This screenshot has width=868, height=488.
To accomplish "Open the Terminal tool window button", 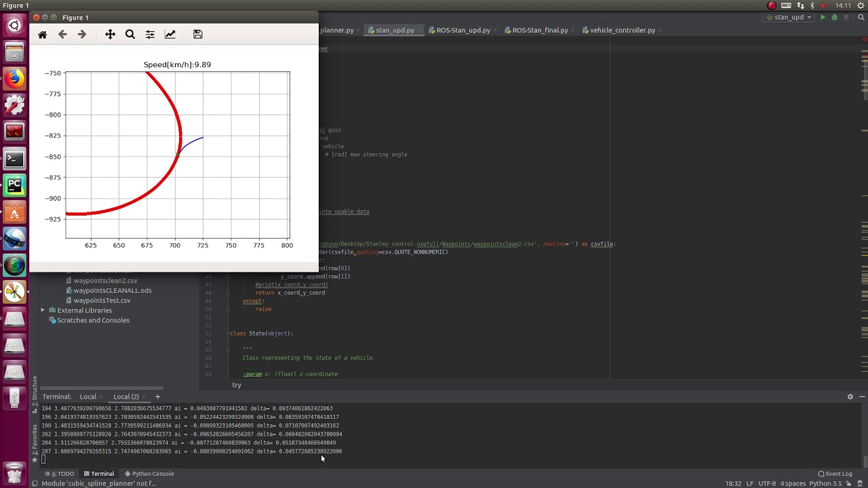I will 98,474.
